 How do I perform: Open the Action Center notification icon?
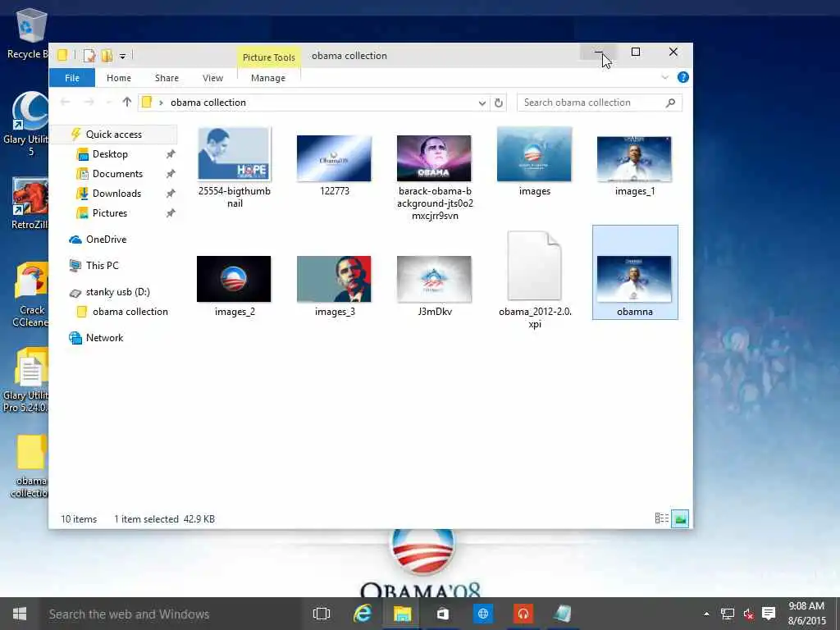tap(769, 614)
